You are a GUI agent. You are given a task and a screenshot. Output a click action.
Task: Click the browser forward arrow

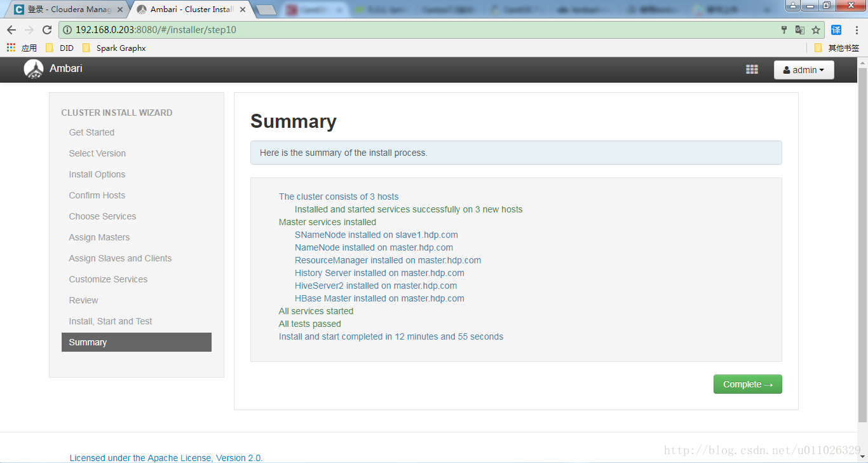coord(29,30)
